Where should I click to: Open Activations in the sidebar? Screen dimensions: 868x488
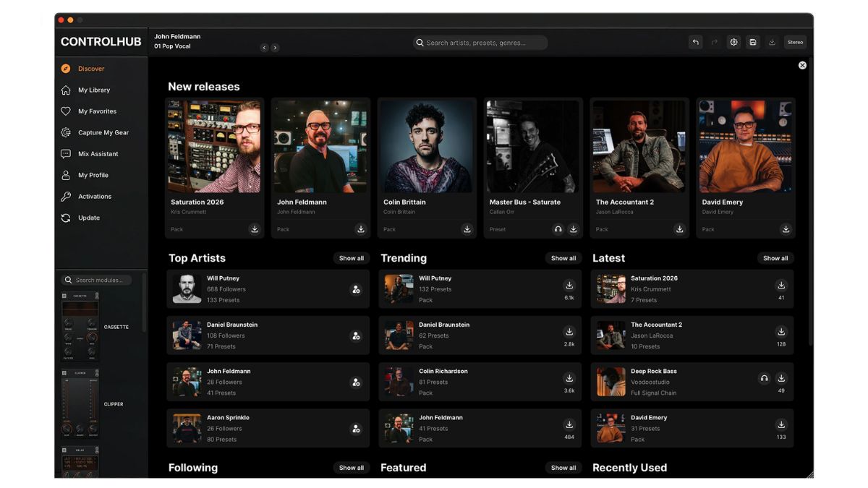click(95, 197)
